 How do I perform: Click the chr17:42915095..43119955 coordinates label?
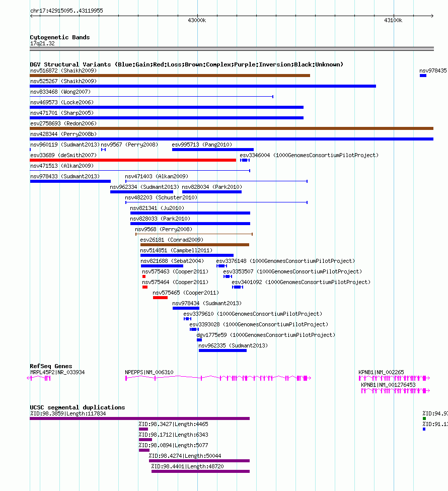[66, 11]
